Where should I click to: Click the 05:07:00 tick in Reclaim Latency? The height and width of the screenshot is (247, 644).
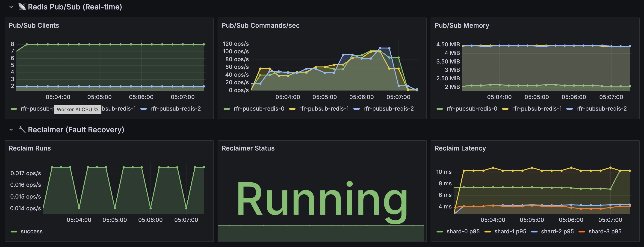click(610, 220)
